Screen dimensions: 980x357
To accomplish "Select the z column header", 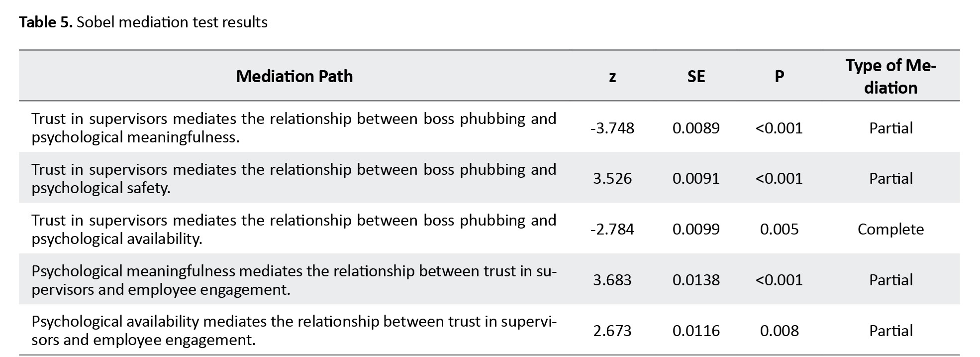I will click(x=612, y=77).
